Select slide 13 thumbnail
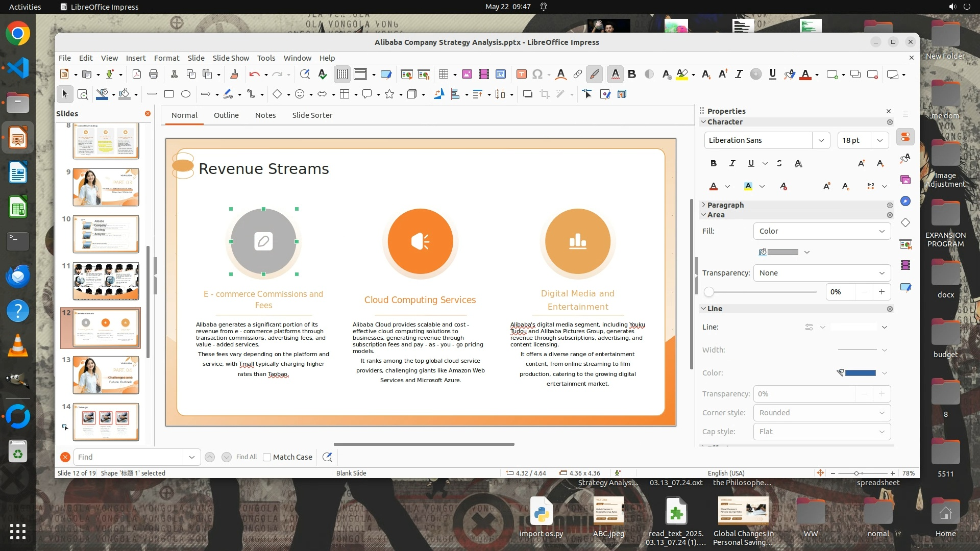This screenshot has height=551, width=980. coord(106,375)
